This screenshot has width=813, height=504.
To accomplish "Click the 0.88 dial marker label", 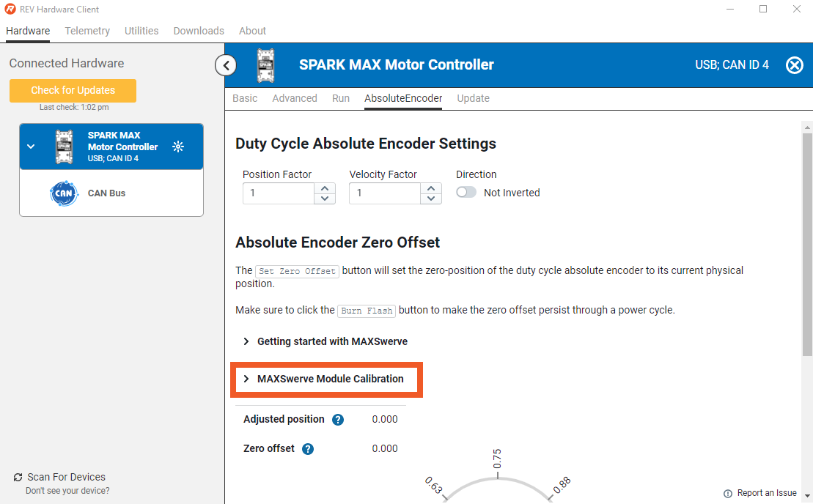I will pos(562,486).
